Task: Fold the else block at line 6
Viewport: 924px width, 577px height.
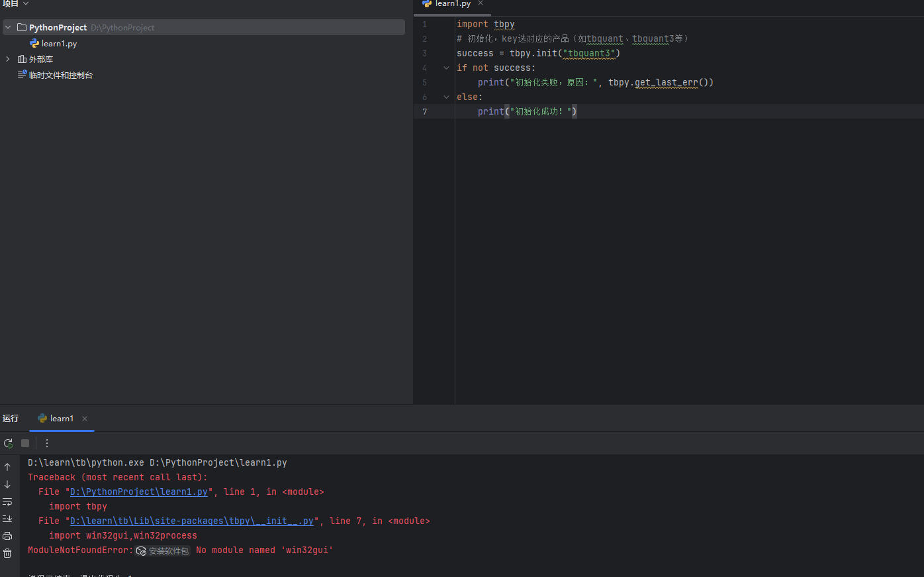Action: (x=446, y=97)
